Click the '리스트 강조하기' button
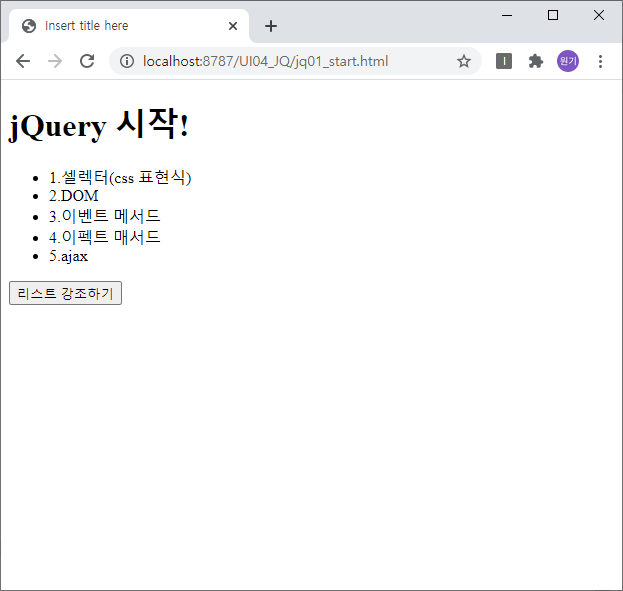 [65, 293]
